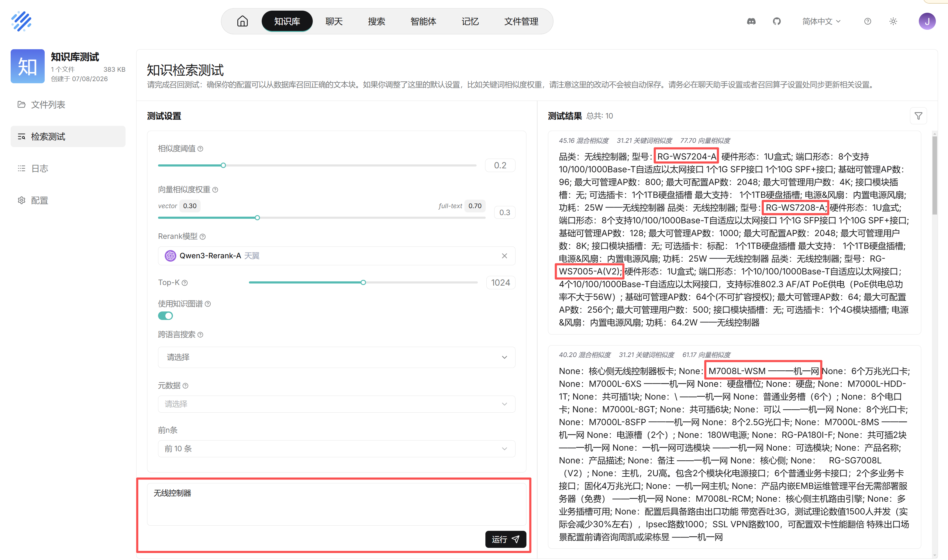Click the 总共: 10 results count
The image size is (948, 560).
[x=599, y=116]
